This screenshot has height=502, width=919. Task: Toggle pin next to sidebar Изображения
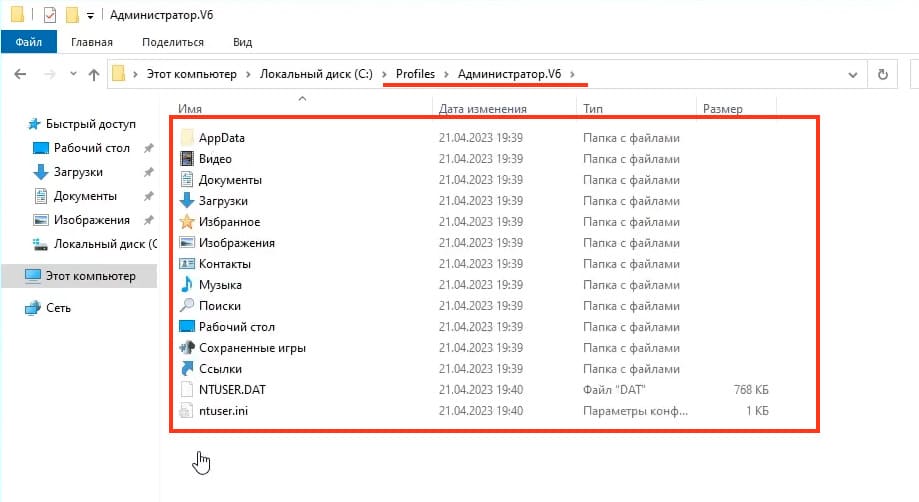pyautogui.click(x=149, y=220)
